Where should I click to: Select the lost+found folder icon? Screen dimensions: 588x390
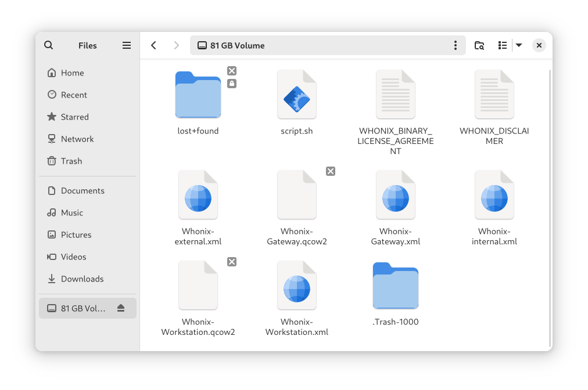[198, 95]
